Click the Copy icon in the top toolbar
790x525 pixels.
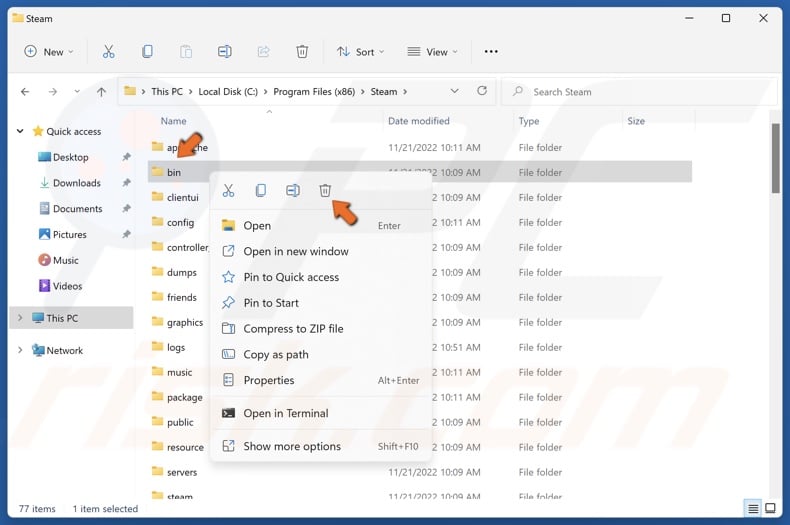[147, 51]
